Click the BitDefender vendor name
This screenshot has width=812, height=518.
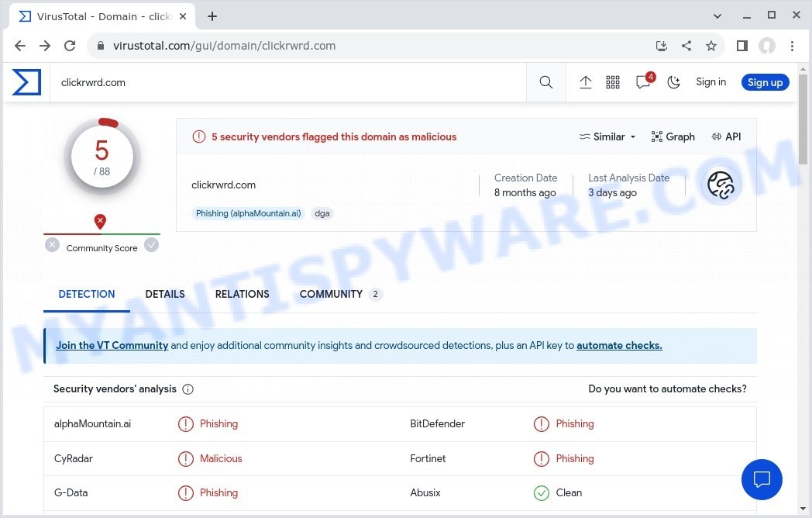coord(437,423)
